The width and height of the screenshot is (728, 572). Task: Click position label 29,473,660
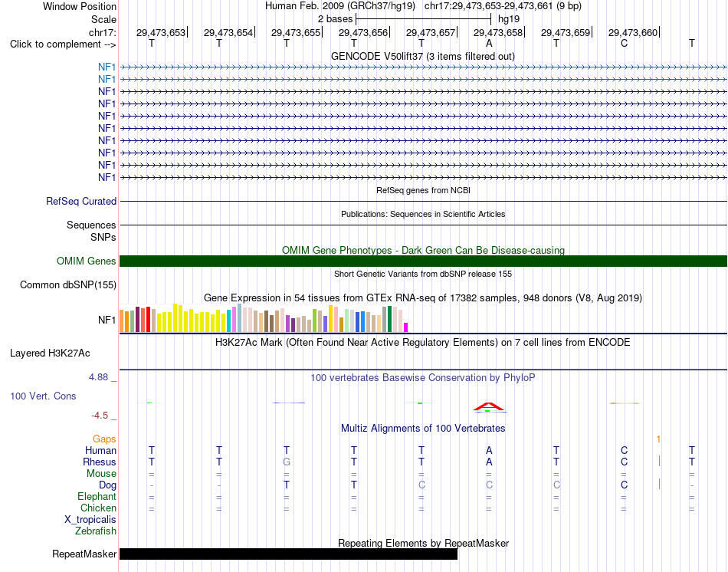(633, 32)
